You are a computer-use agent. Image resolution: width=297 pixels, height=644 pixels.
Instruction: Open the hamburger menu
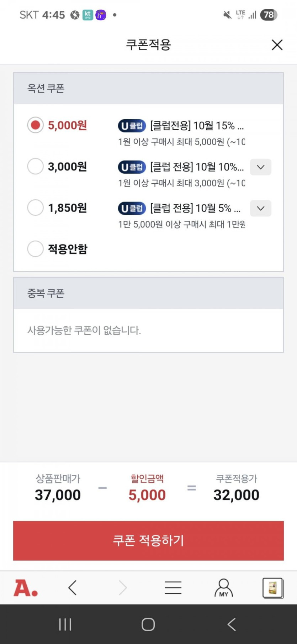coord(173,588)
